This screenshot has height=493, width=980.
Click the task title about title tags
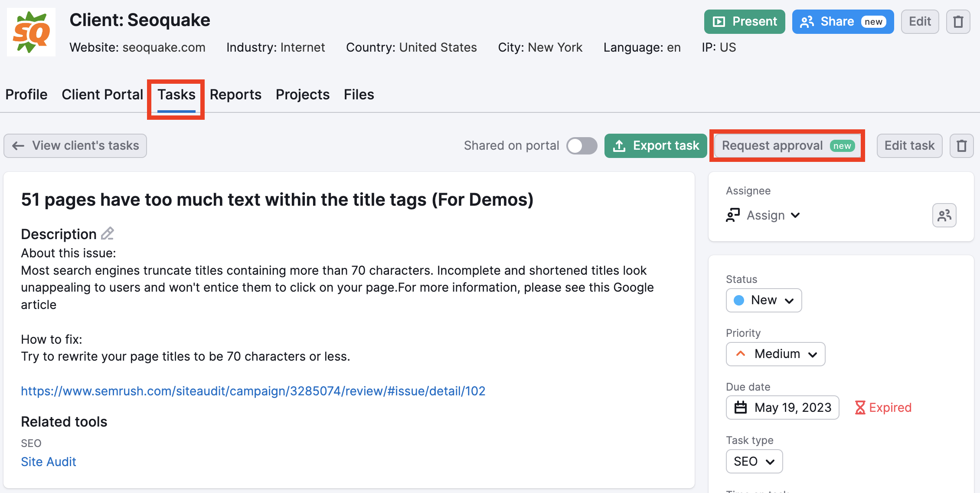pyautogui.click(x=277, y=200)
